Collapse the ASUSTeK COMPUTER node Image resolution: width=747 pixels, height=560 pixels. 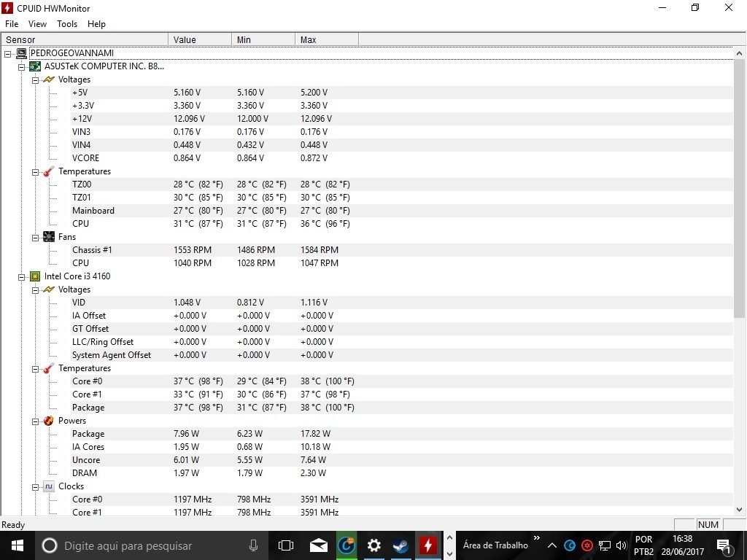pyautogui.click(x=21, y=67)
